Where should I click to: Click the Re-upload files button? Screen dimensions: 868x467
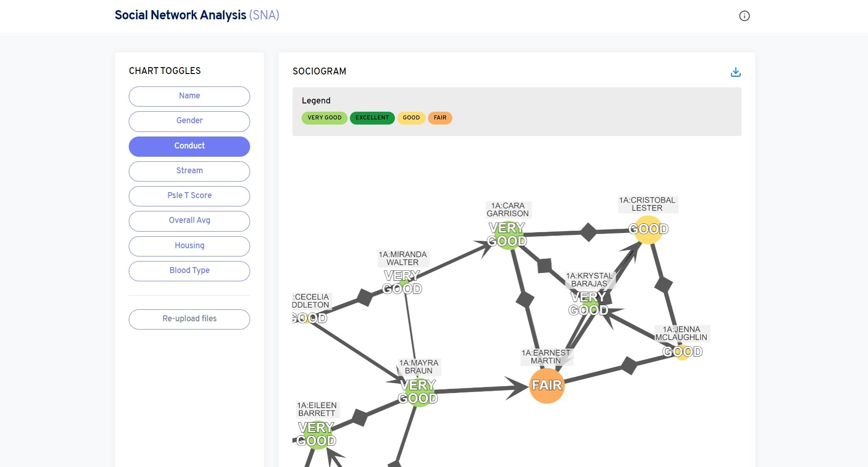pyautogui.click(x=189, y=319)
